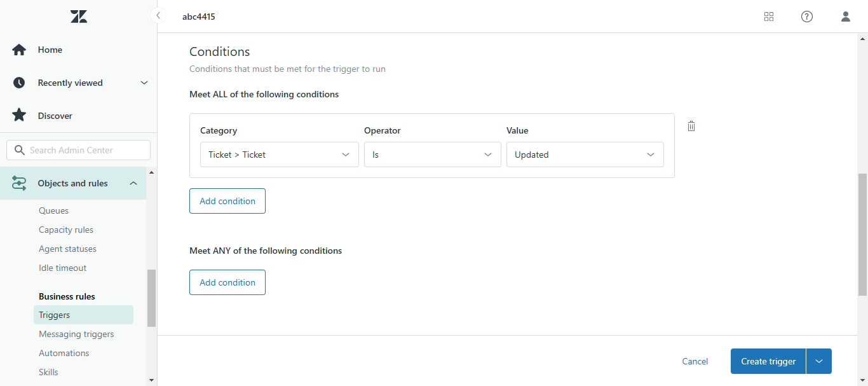
Task: Click the main page vertical scrollbar thumb
Action: 862,235
